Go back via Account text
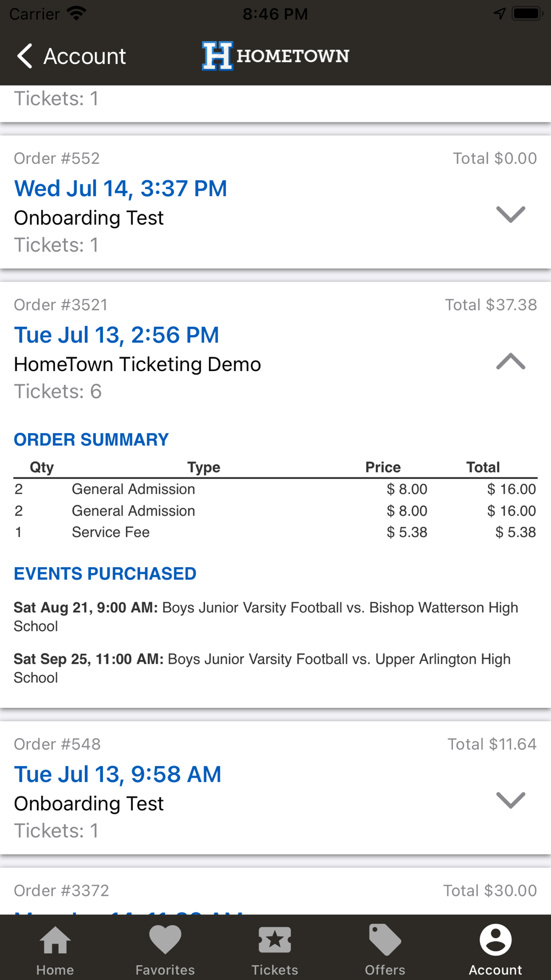The width and height of the screenshot is (551, 980). pyautogui.click(x=85, y=56)
